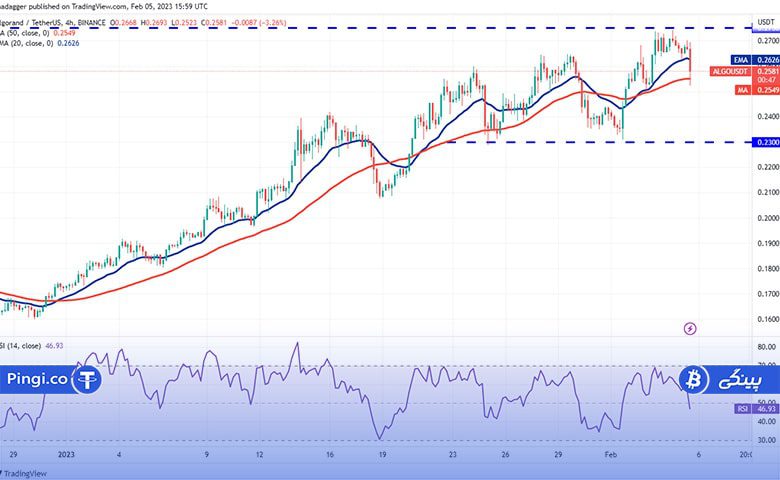Click the purple RSI value tag on axis
Screen dimensions: 780x480
tap(757, 409)
